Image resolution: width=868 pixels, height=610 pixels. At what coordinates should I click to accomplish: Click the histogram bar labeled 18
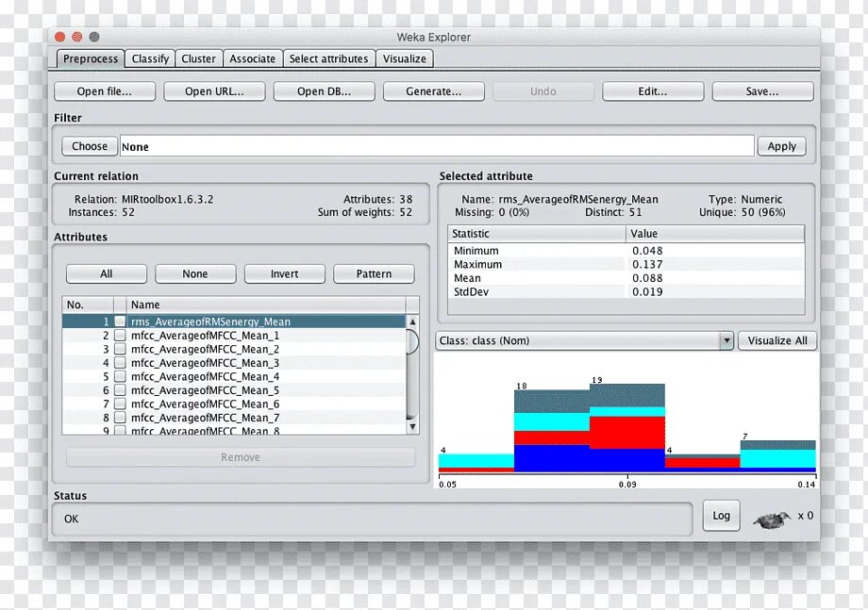[552, 432]
